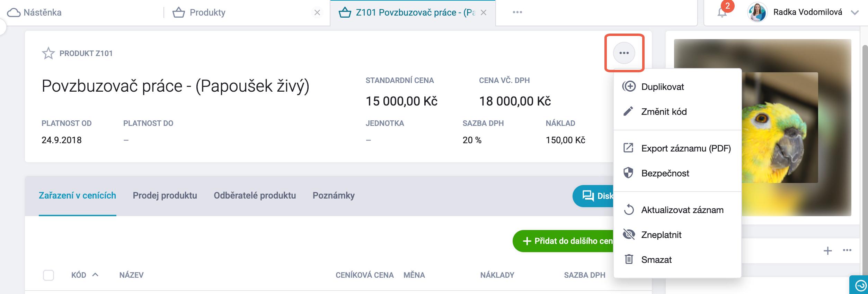The width and height of the screenshot is (868, 294).
Task: Expand the user account dropdown chevron
Action: click(855, 12)
